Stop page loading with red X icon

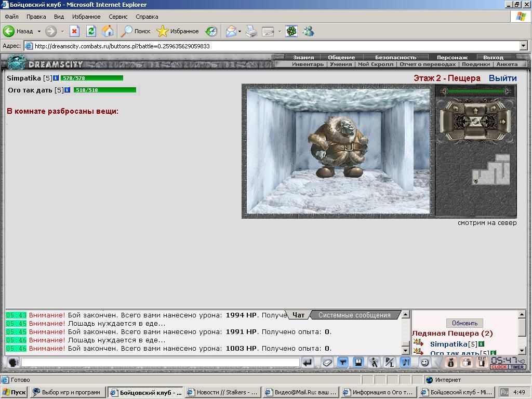74,31
